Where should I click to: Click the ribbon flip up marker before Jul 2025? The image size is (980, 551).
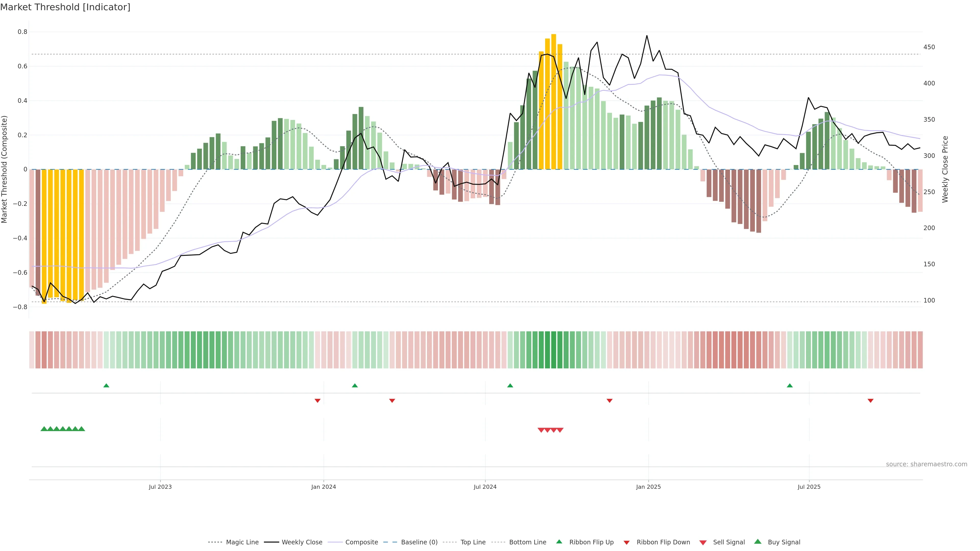[x=790, y=386]
